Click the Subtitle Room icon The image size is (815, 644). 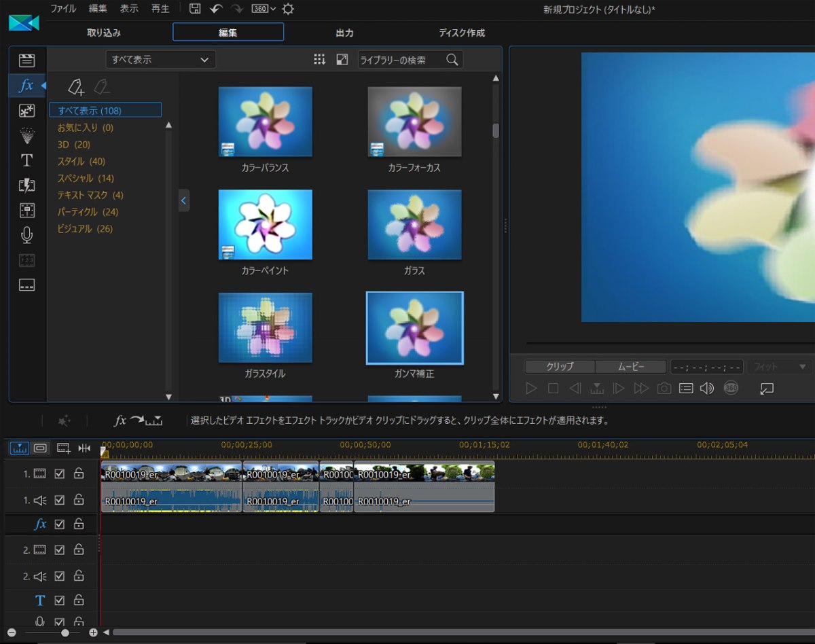pos(26,285)
